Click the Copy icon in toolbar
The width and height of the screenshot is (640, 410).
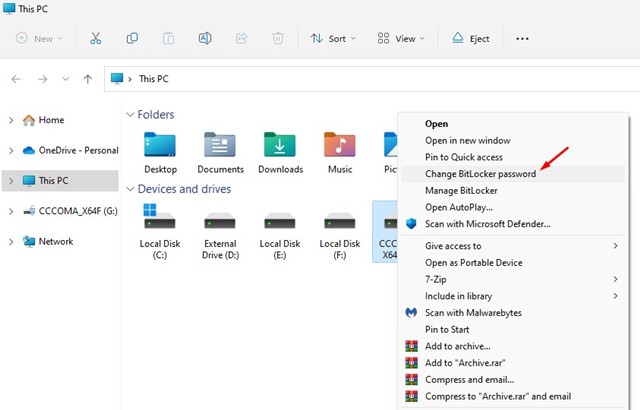132,39
